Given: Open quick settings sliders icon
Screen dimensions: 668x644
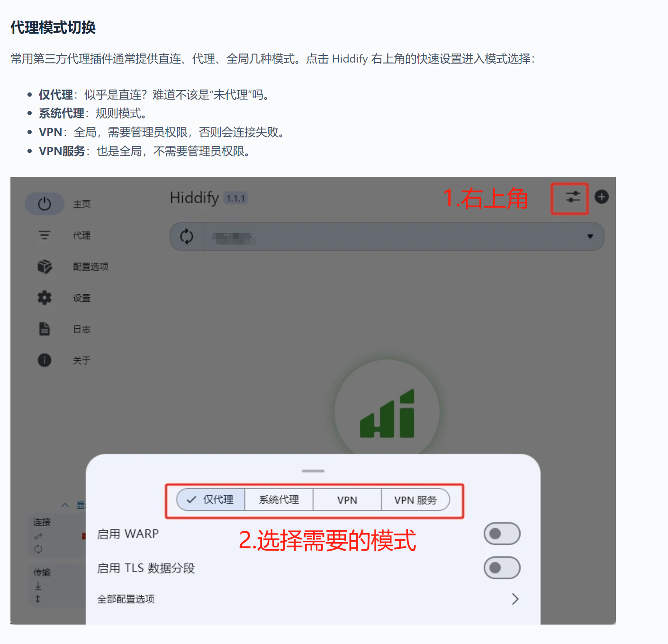Looking at the screenshot, I should pyautogui.click(x=573, y=197).
